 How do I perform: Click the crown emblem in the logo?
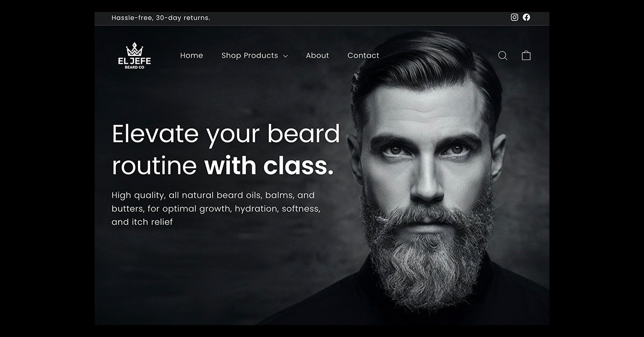[x=134, y=49]
